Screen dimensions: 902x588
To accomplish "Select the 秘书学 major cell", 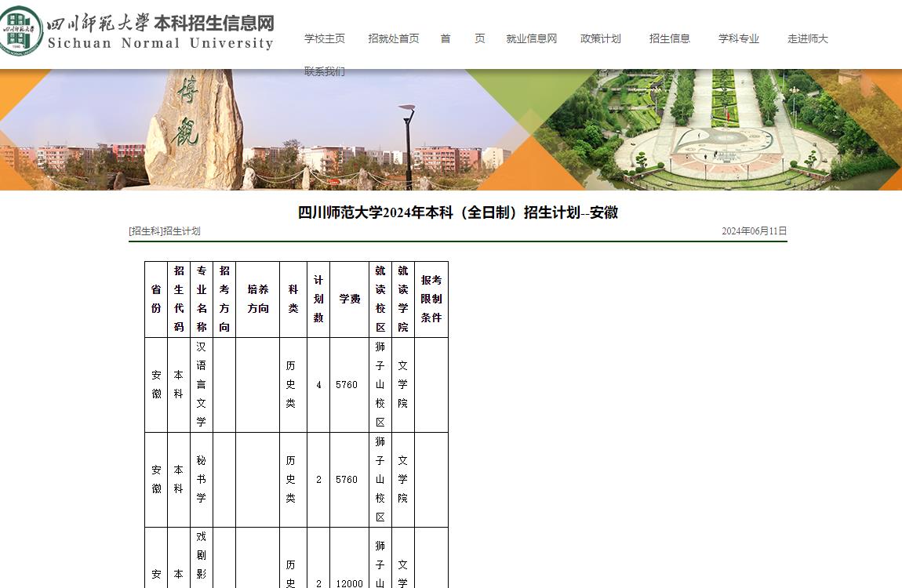I will 202,479.
